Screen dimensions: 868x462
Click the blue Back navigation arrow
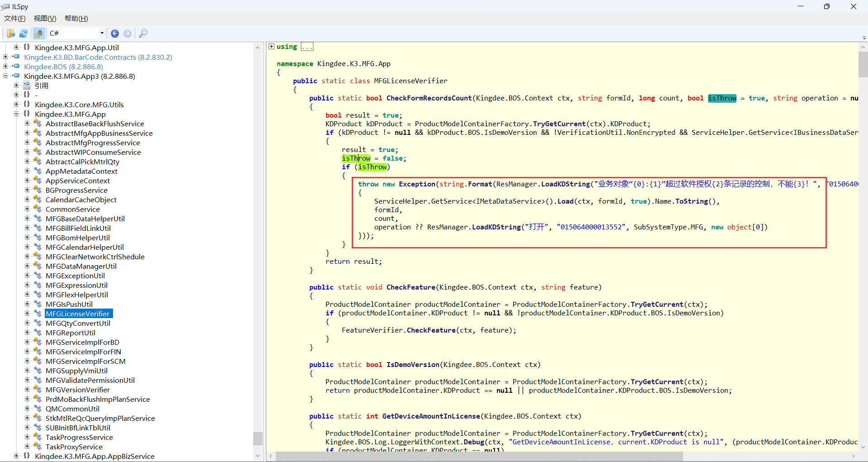pyautogui.click(x=115, y=33)
